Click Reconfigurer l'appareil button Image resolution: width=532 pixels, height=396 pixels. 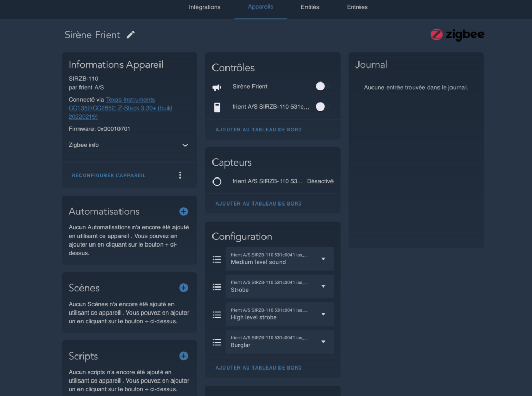click(109, 175)
